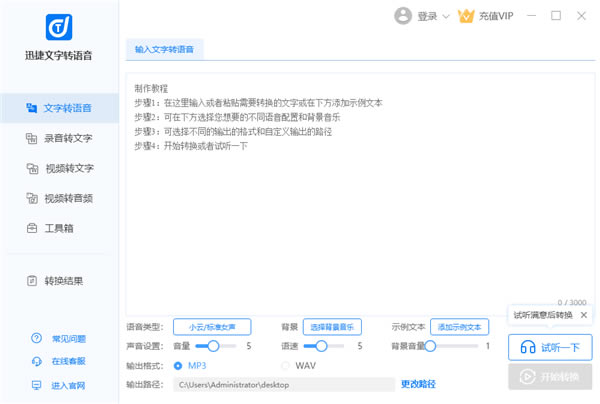Adjust the 音量 volume slider

coord(214,346)
